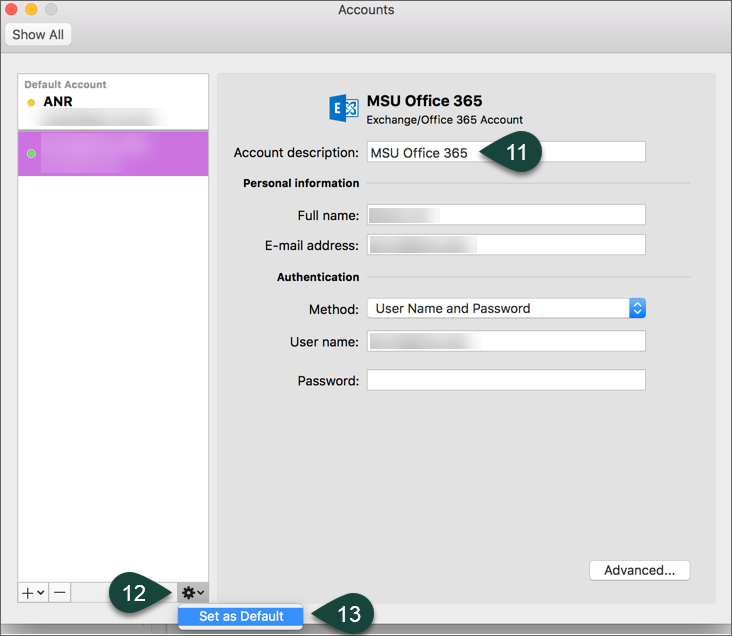Click the plus add account button
Screen dimensions: 732x636
[x=27, y=592]
